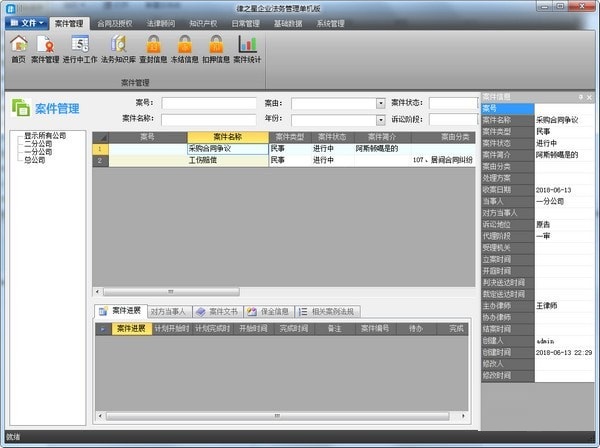Click the 计划开始时 progress column header
600x448 pixels.
click(172, 329)
